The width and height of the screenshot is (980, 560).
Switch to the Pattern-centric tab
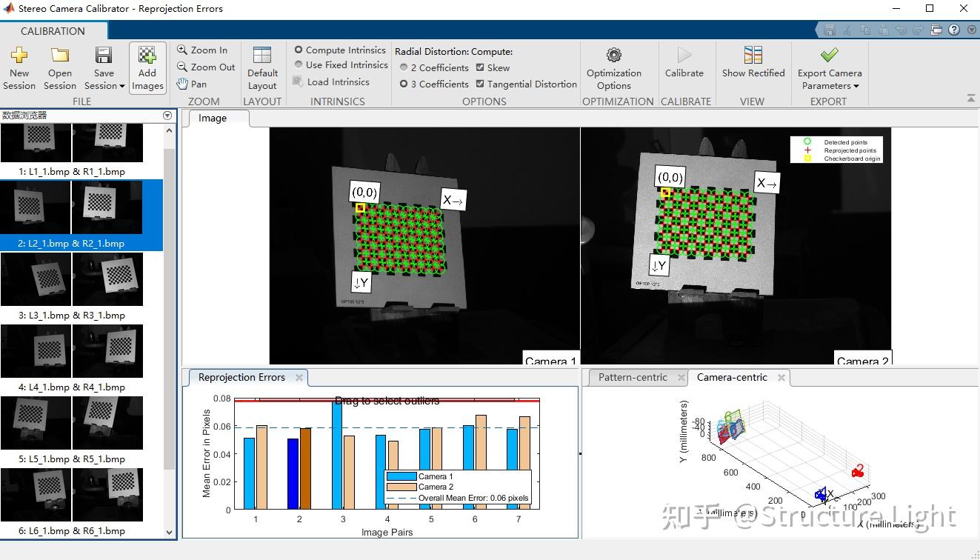tap(633, 377)
